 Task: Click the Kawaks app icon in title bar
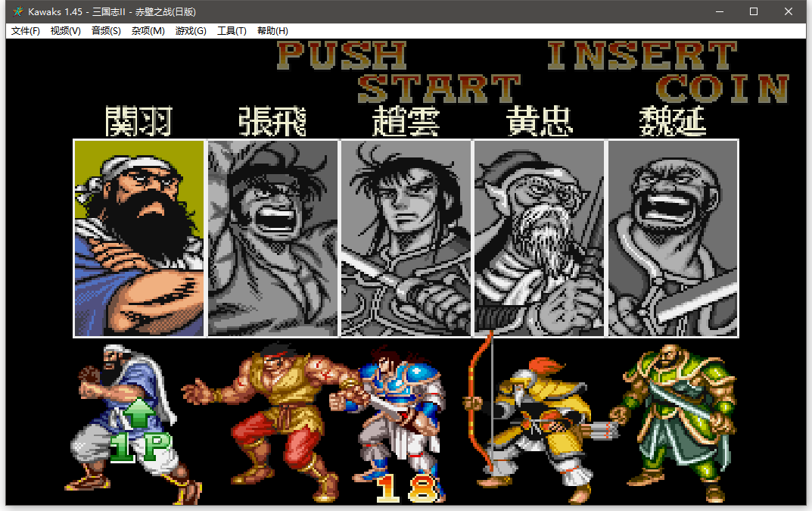[17, 11]
